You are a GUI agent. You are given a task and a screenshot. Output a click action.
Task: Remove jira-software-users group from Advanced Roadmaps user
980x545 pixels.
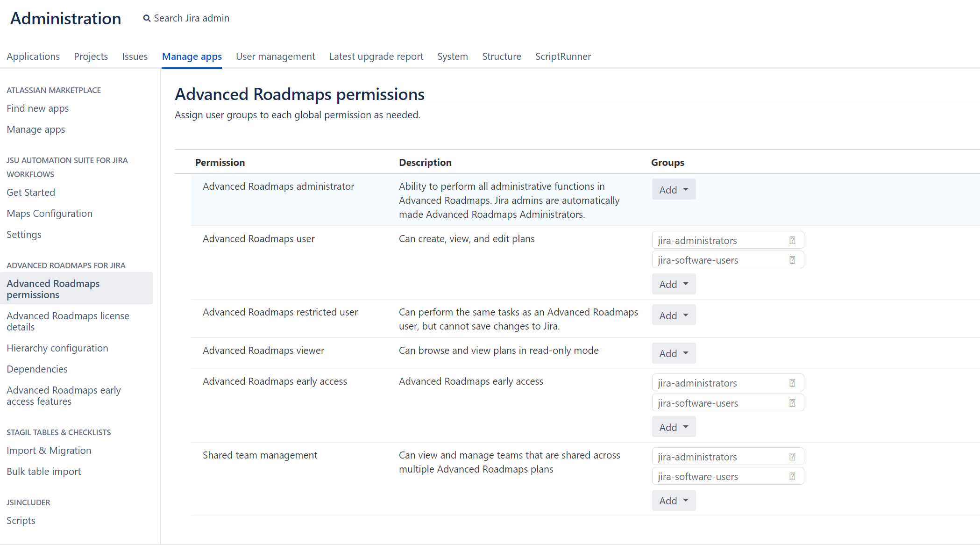(x=792, y=259)
